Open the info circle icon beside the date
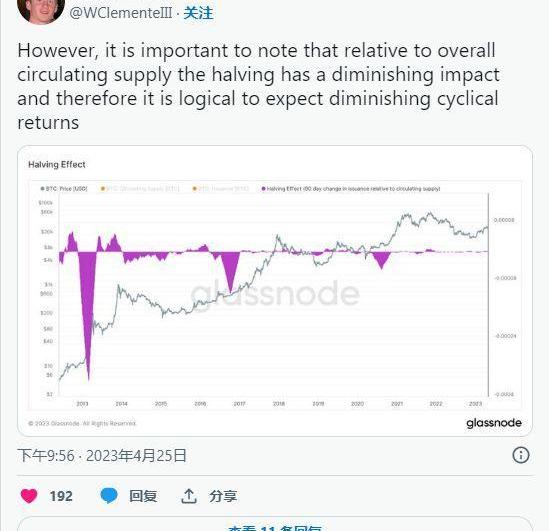 521,455
